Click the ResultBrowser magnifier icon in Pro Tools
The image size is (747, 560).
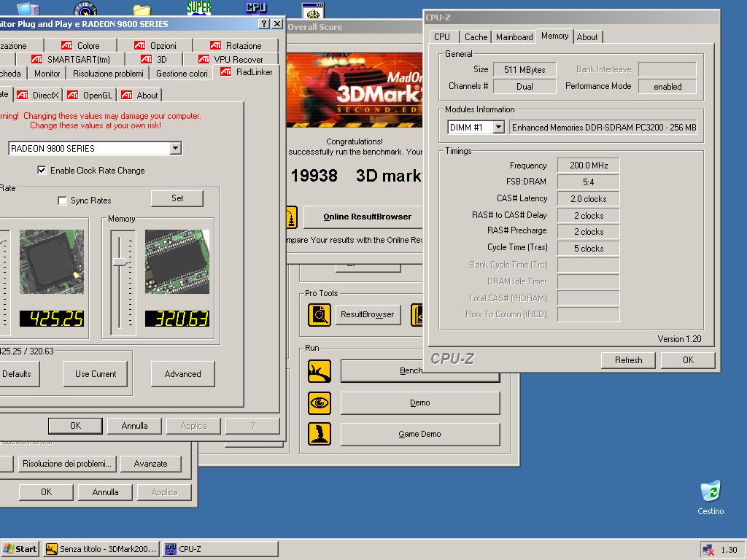click(320, 314)
